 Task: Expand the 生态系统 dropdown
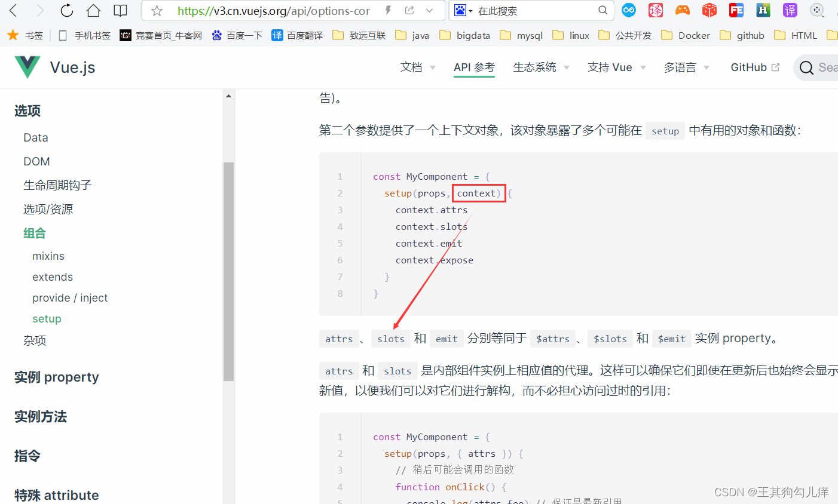[536, 67]
